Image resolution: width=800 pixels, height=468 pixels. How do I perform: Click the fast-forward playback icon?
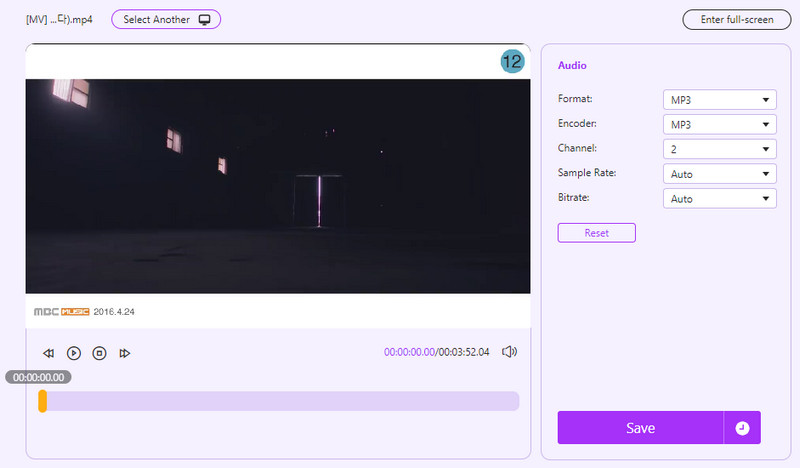[x=124, y=353]
